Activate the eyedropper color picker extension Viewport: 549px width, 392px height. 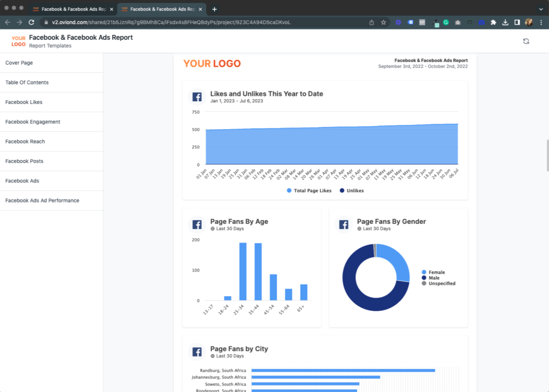pos(435,23)
